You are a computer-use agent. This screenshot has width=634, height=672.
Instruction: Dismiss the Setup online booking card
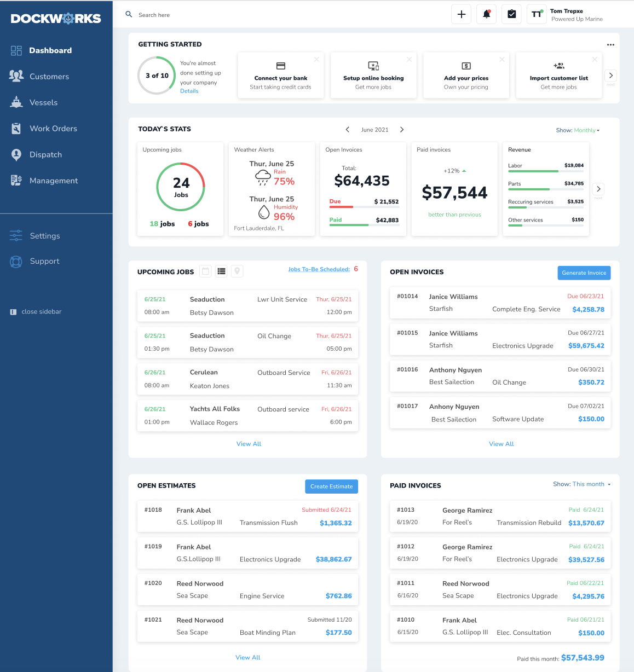pos(408,59)
